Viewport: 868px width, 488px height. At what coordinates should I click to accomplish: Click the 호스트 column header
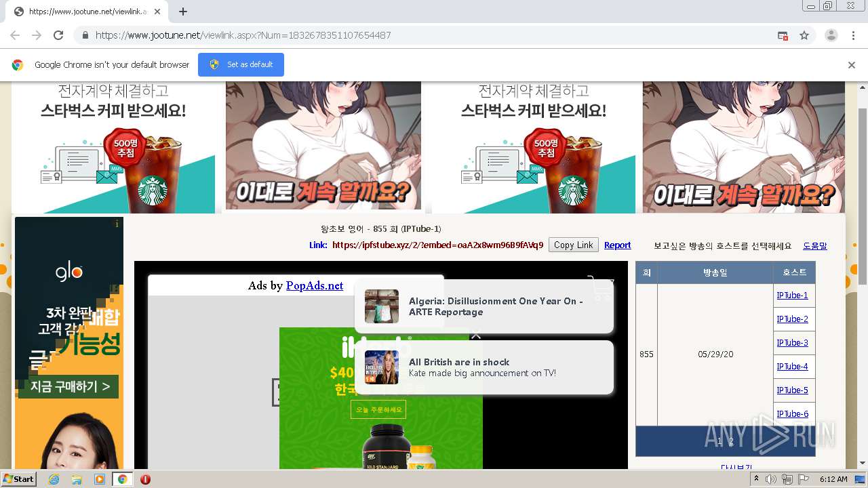[794, 272]
